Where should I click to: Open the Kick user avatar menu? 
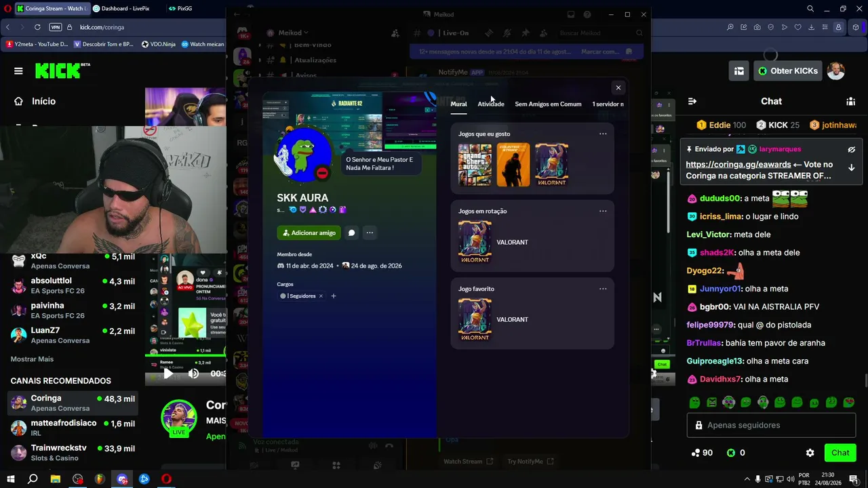click(836, 70)
